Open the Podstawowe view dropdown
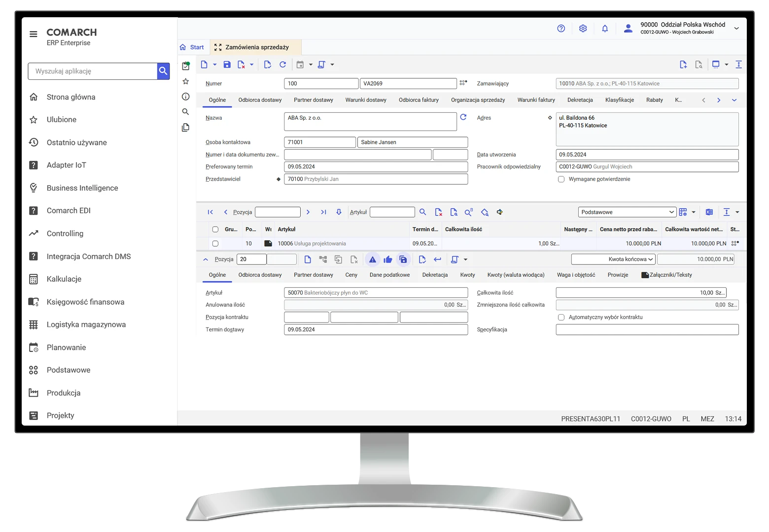This screenshot has width=769, height=532. pyautogui.click(x=627, y=212)
